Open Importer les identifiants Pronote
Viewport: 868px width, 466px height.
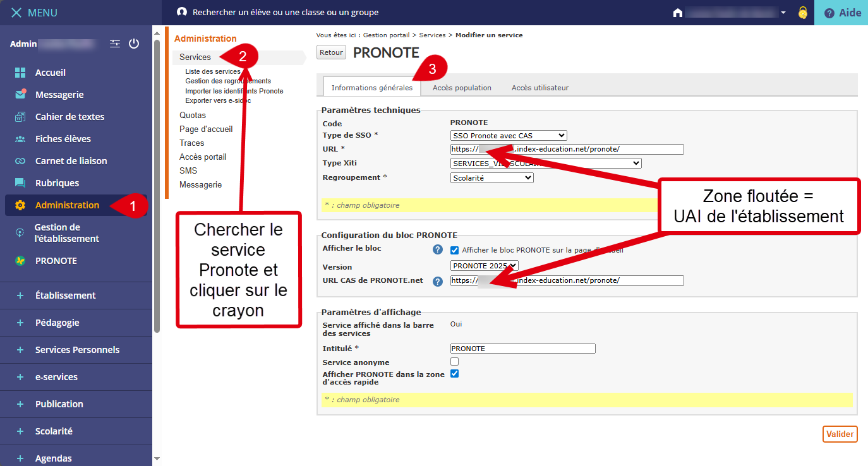coord(234,91)
